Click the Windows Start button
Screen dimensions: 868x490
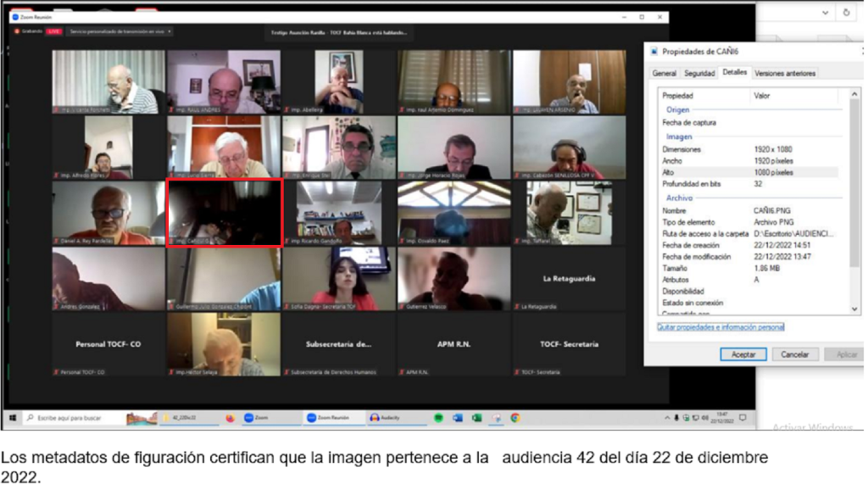(x=14, y=418)
